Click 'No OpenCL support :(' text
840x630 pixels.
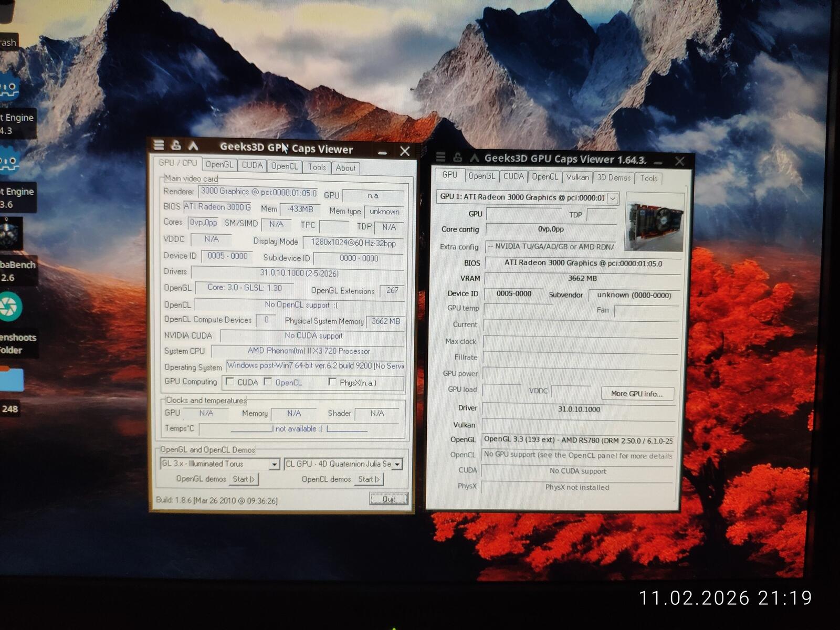[x=301, y=304]
